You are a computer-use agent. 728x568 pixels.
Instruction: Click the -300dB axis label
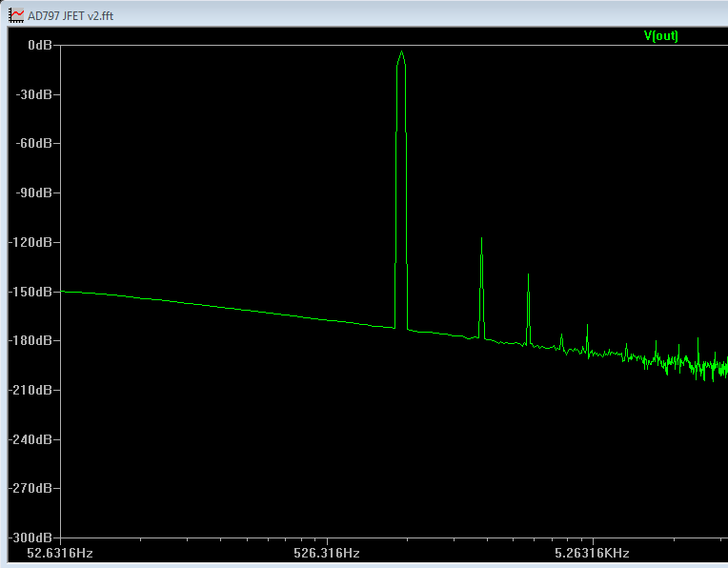[30, 538]
